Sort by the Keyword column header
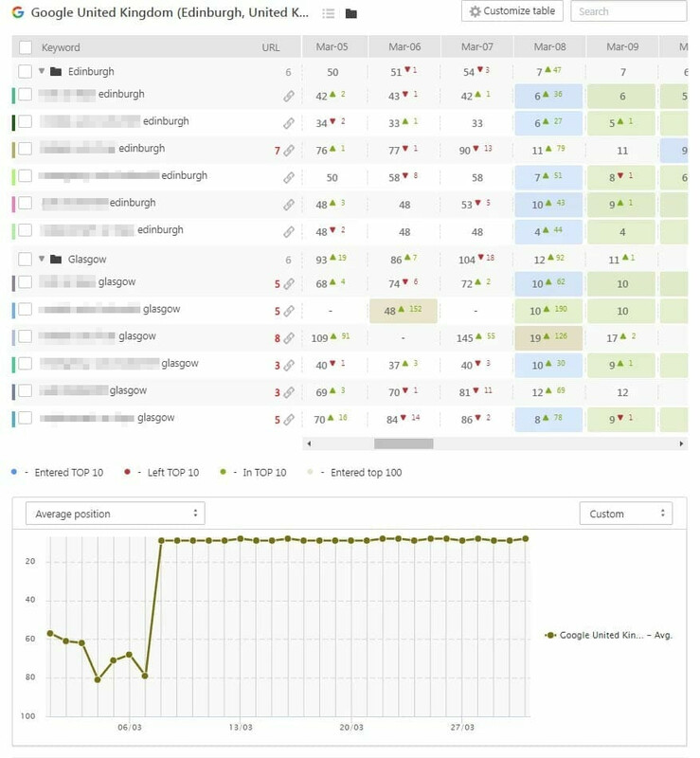This screenshot has width=700, height=758. tap(61, 47)
